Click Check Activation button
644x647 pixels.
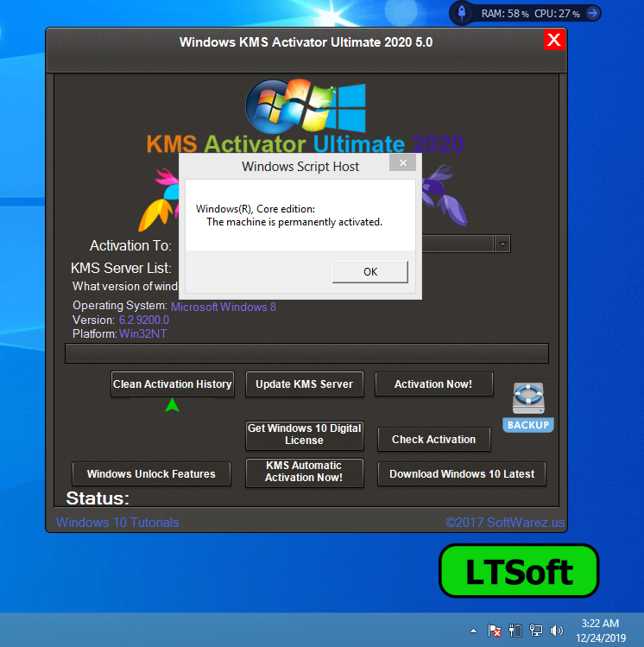click(x=433, y=440)
